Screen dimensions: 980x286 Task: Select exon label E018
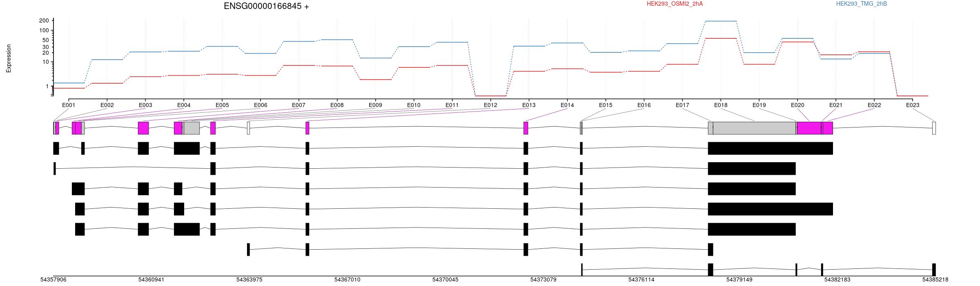pos(721,105)
